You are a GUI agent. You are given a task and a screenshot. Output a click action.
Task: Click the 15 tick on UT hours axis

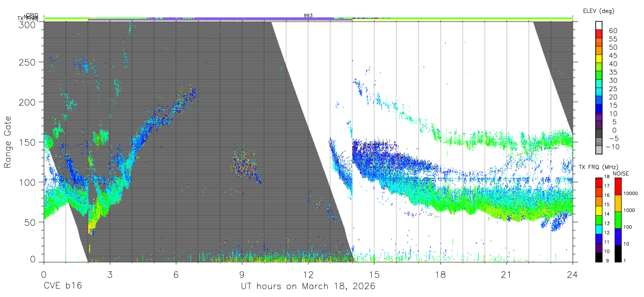coord(374,274)
